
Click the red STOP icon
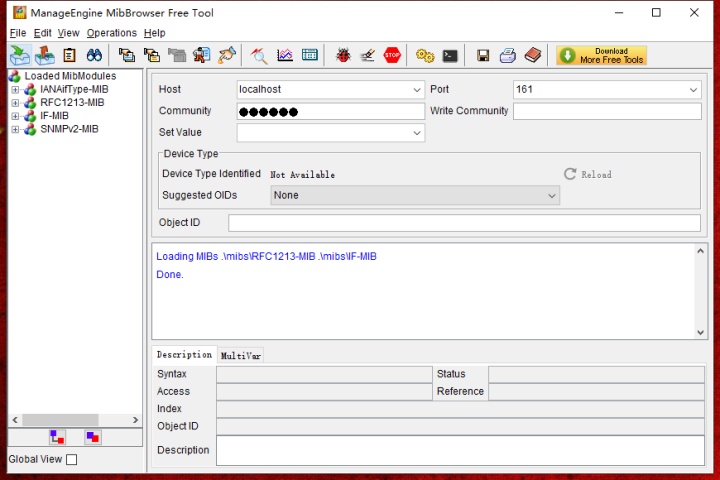[x=392, y=56]
